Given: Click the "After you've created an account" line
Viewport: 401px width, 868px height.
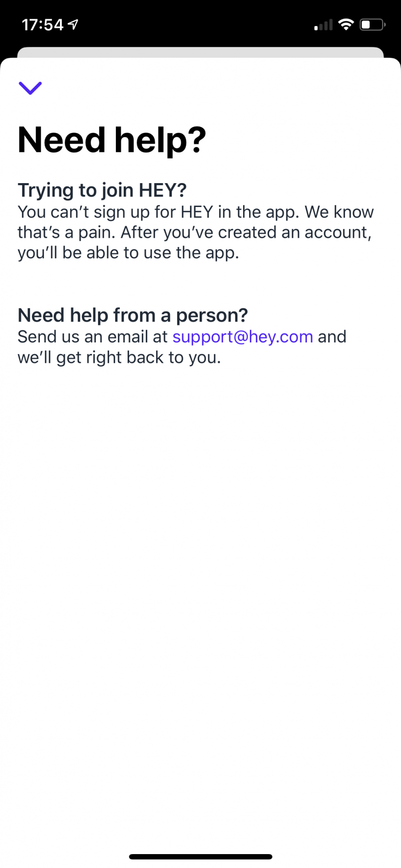Looking at the screenshot, I should pyautogui.click(x=246, y=233).
